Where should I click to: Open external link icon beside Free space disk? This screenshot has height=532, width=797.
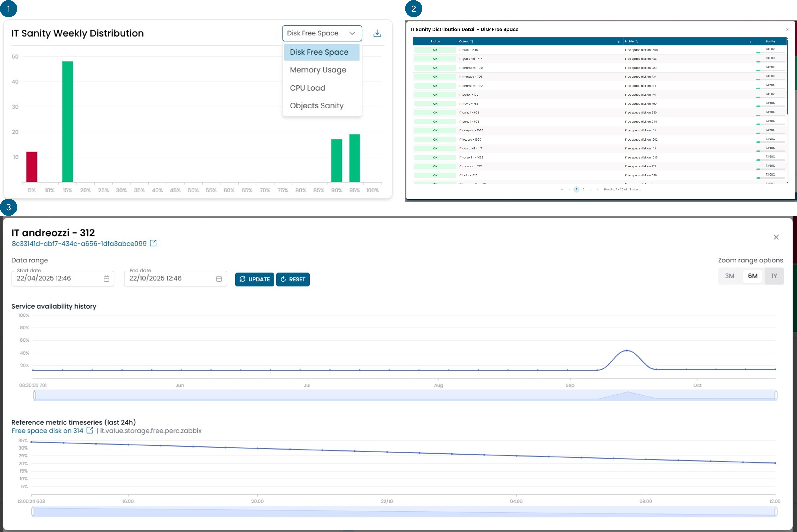tap(90, 430)
